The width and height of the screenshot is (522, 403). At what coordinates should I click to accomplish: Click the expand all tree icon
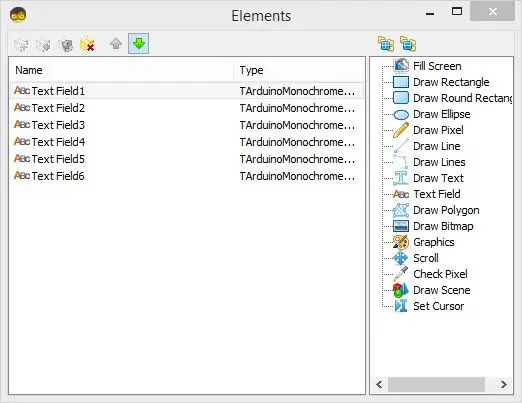pos(386,44)
